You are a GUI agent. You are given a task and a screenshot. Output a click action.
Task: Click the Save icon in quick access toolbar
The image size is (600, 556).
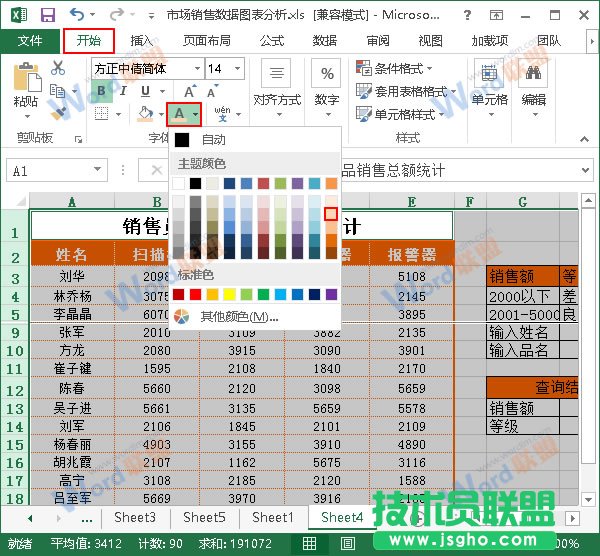click(48, 15)
